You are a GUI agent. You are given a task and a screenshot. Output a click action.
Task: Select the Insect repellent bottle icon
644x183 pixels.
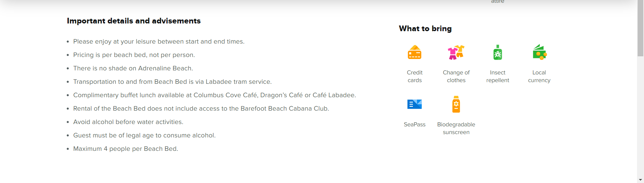point(498,52)
